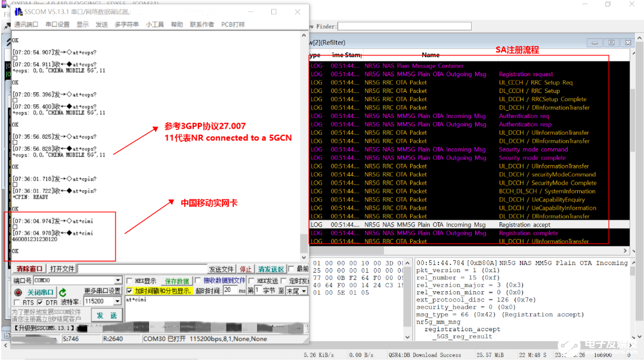Click 打开文件 button
The width and height of the screenshot is (644, 361).
point(62,269)
